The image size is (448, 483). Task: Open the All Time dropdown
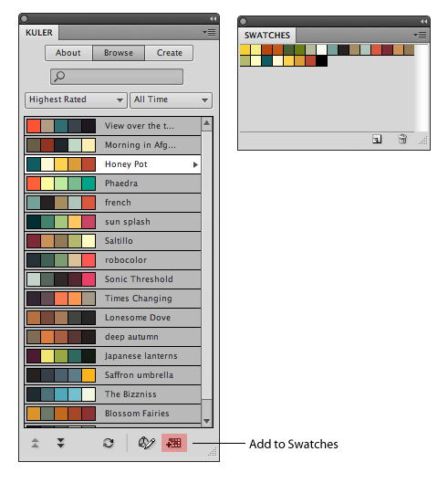[x=172, y=100]
